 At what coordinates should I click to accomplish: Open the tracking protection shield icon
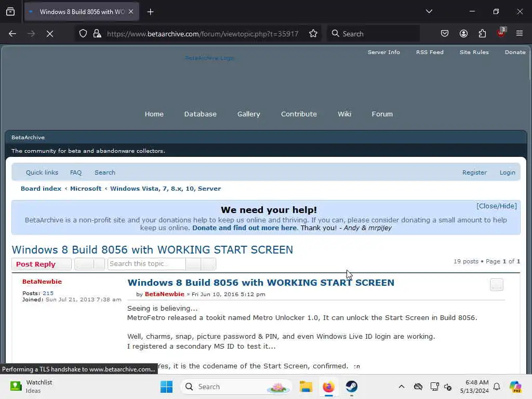click(x=83, y=34)
